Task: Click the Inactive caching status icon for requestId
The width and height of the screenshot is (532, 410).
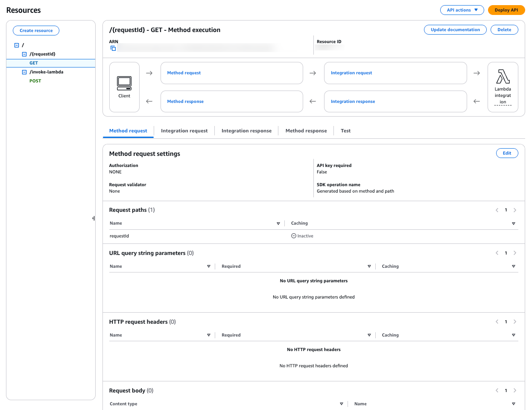Action: click(293, 235)
